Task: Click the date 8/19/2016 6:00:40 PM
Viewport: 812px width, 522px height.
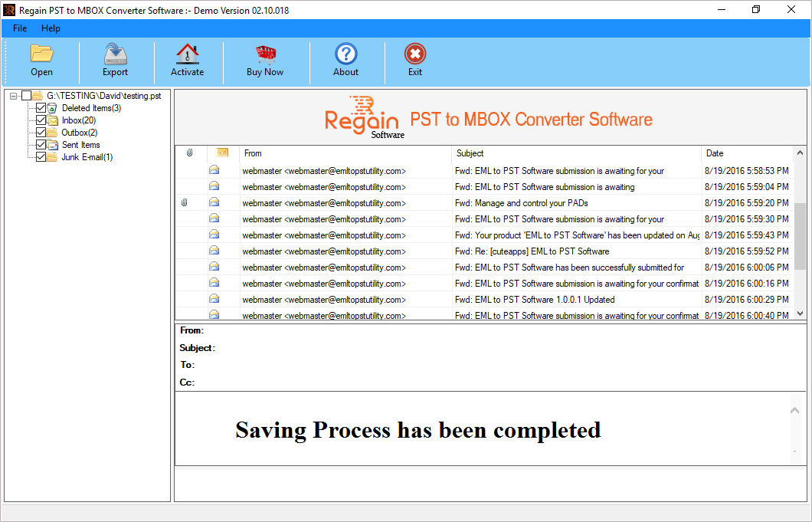Action: (746, 315)
